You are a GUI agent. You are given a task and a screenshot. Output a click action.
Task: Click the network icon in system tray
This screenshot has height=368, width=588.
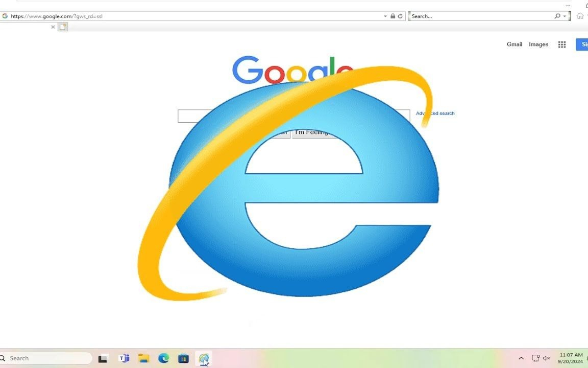click(535, 358)
